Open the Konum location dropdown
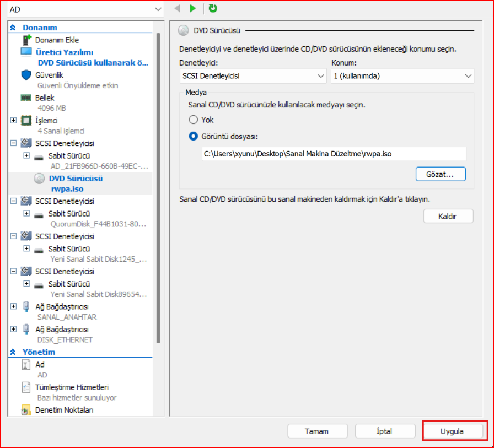 pyautogui.click(x=402, y=76)
